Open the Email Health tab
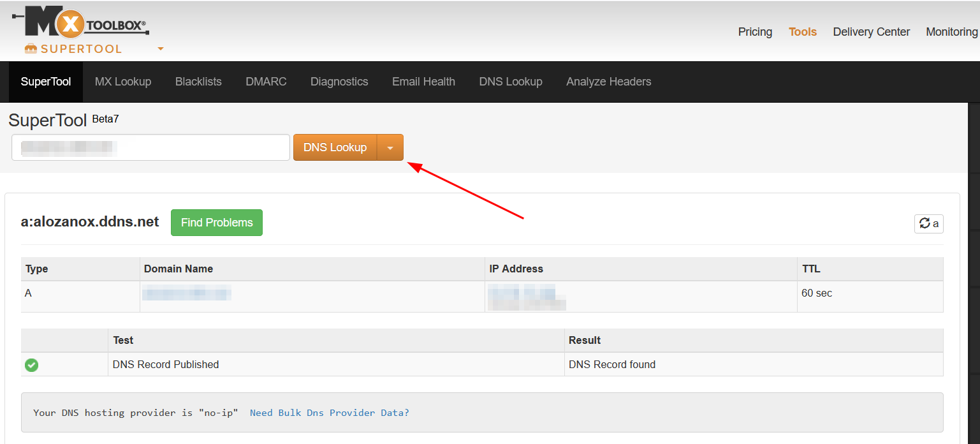 point(423,82)
